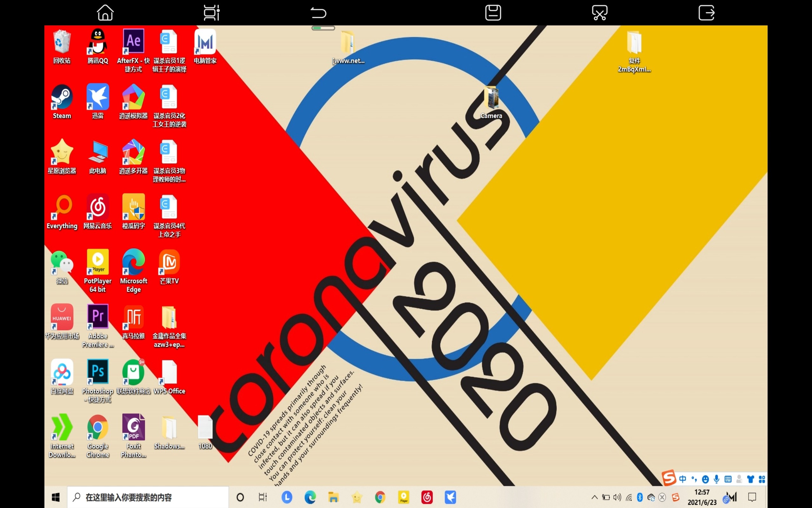Select the 复件 2mBqXml folder
The width and height of the screenshot is (812, 508).
coord(634,42)
